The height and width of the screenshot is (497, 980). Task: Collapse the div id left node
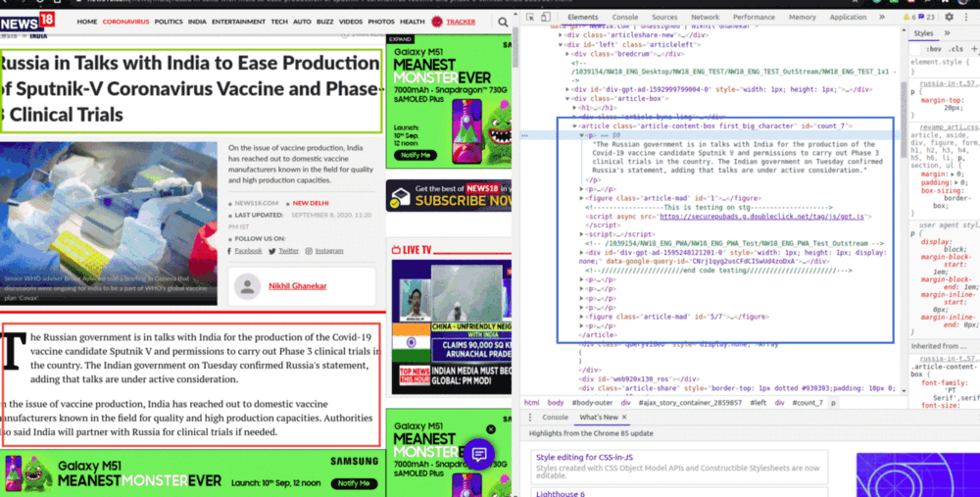tap(561, 45)
